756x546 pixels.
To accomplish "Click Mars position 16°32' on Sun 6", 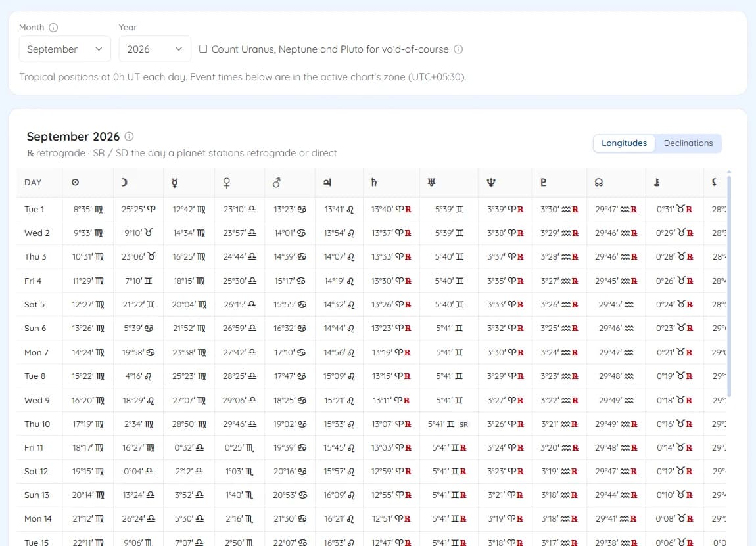I will [x=290, y=328].
